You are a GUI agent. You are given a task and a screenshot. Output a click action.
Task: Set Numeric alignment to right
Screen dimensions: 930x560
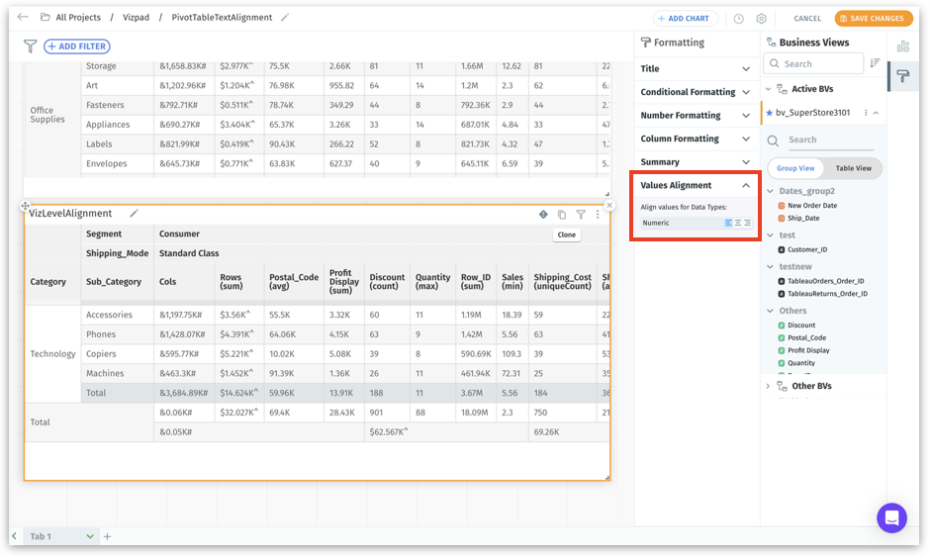[x=747, y=224]
